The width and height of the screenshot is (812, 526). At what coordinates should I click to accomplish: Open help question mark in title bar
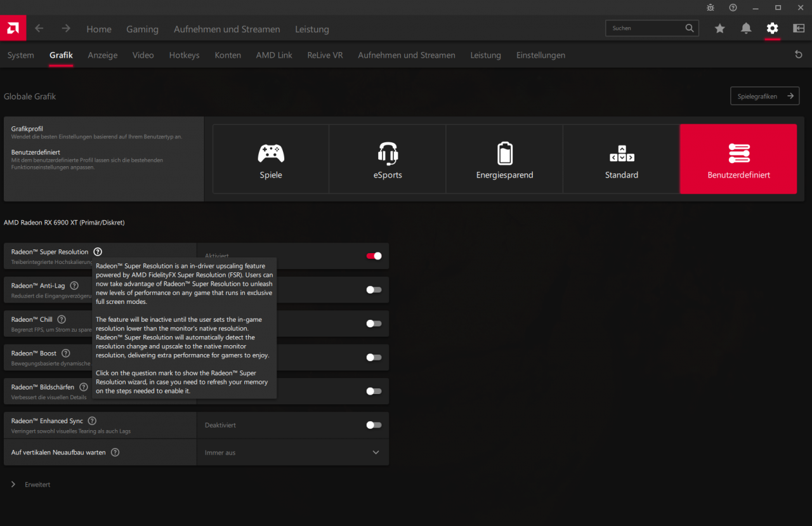pyautogui.click(x=733, y=8)
